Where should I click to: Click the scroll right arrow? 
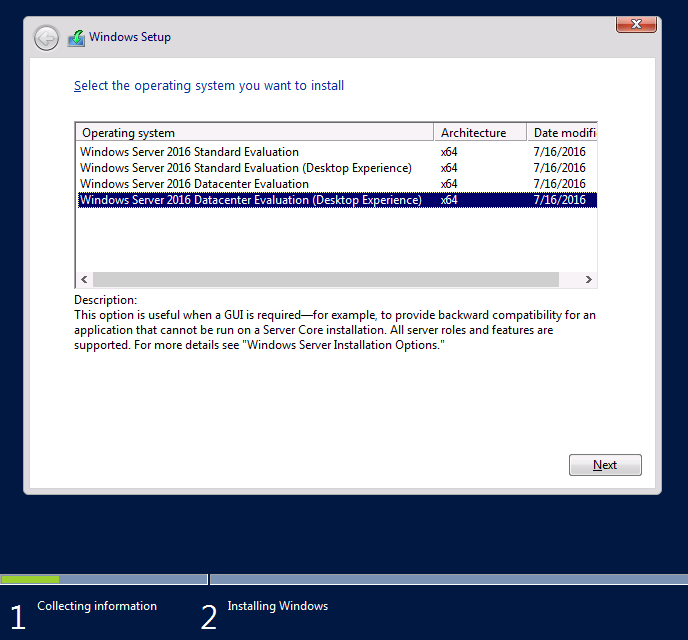(589, 279)
